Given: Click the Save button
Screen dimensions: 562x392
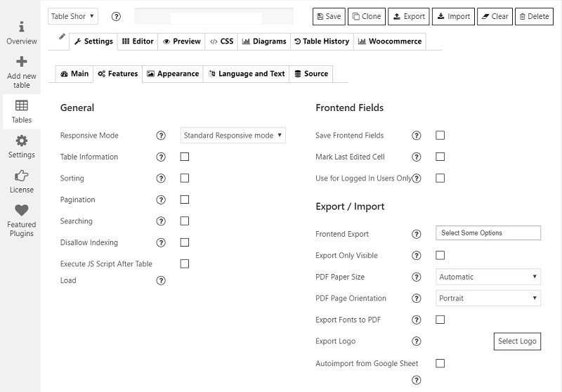Looking at the screenshot, I should click(329, 16).
